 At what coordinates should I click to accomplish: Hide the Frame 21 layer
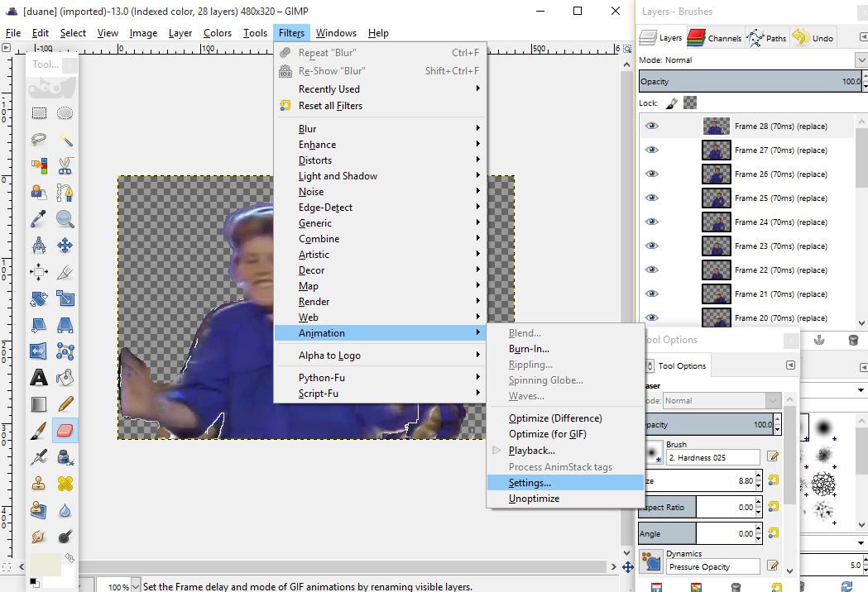point(652,294)
